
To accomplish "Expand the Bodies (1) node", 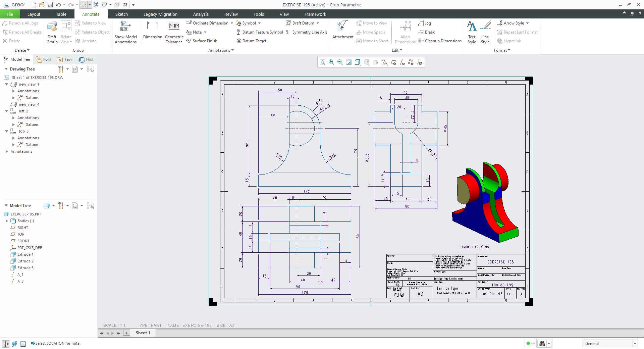I will click(x=7, y=221).
